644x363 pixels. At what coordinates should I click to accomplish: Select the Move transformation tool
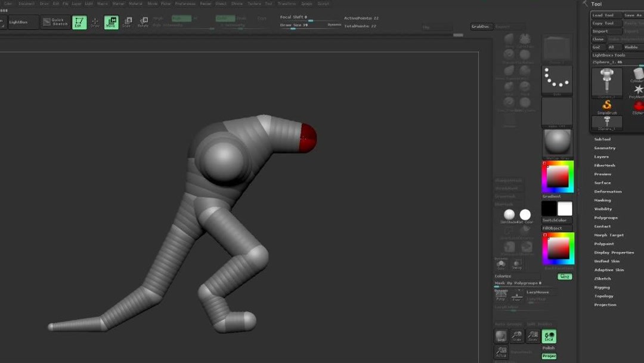(x=110, y=23)
